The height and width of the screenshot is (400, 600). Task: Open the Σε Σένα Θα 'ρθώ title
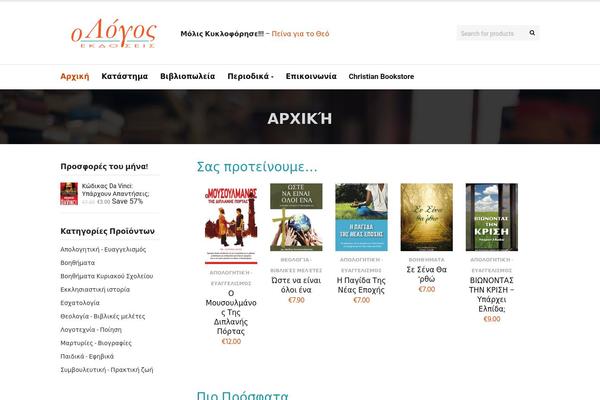427,274
